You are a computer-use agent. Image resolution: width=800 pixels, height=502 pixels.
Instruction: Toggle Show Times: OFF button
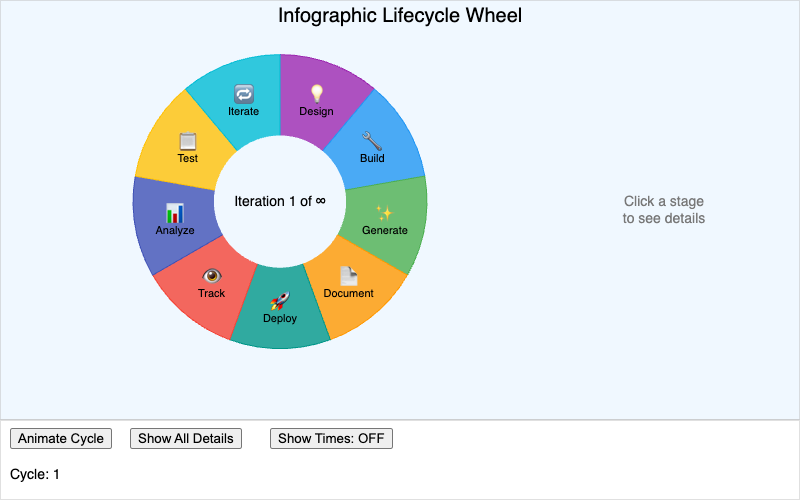point(331,439)
